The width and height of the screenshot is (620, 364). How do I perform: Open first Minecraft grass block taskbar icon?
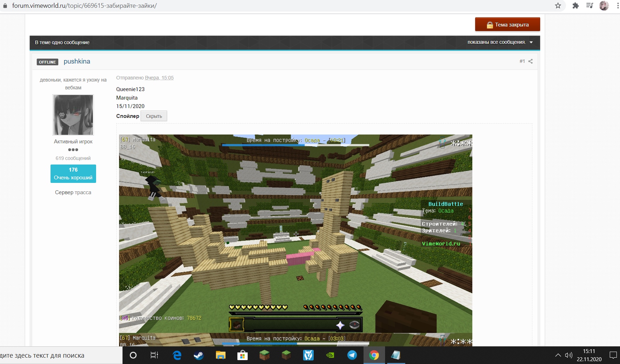click(264, 355)
